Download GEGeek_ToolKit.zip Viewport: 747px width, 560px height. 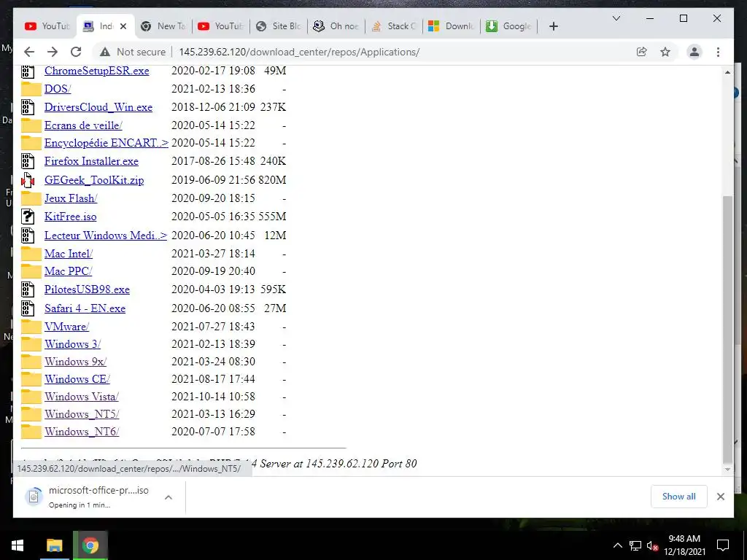coord(94,180)
